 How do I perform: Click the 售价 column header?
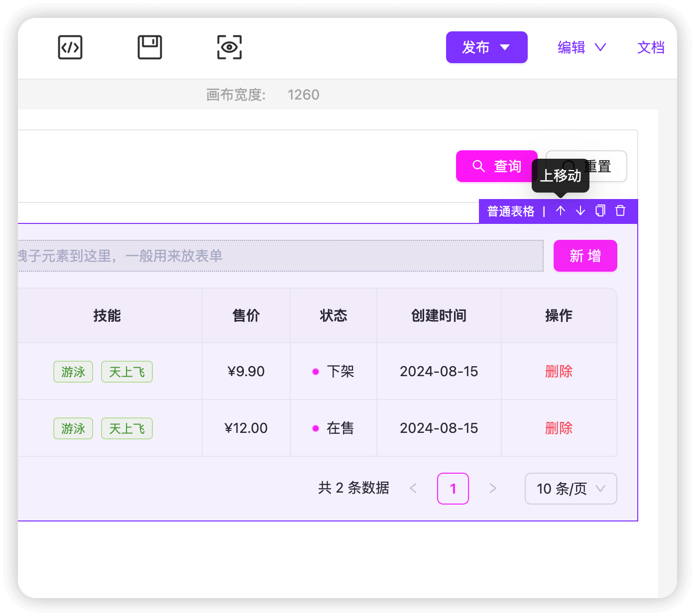(246, 315)
